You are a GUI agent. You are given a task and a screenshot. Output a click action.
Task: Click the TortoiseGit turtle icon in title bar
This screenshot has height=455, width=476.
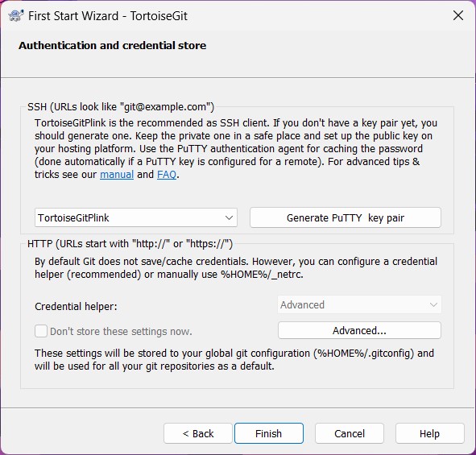(x=16, y=15)
